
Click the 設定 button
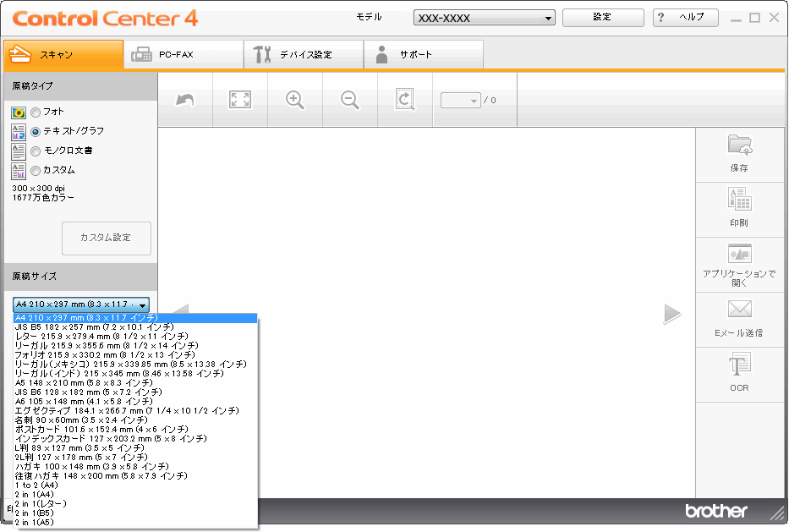(603, 18)
